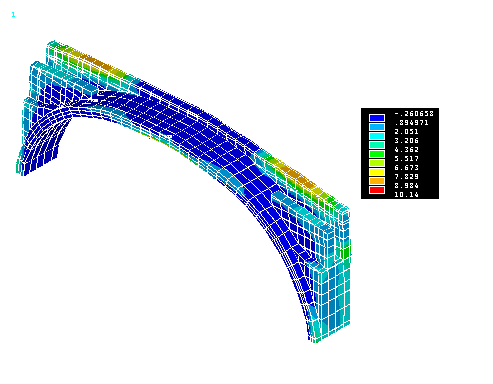Viewport: 493px width, 384px height.
Task: Click the orange 7.829 legend swatch
Action: [x=377, y=181]
